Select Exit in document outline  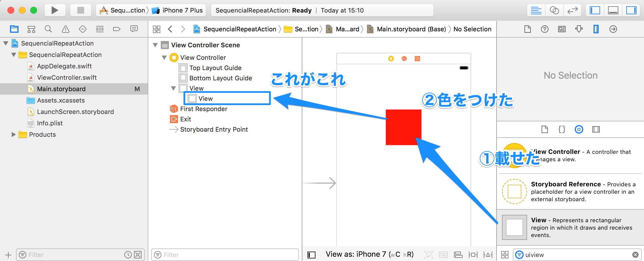[185, 119]
